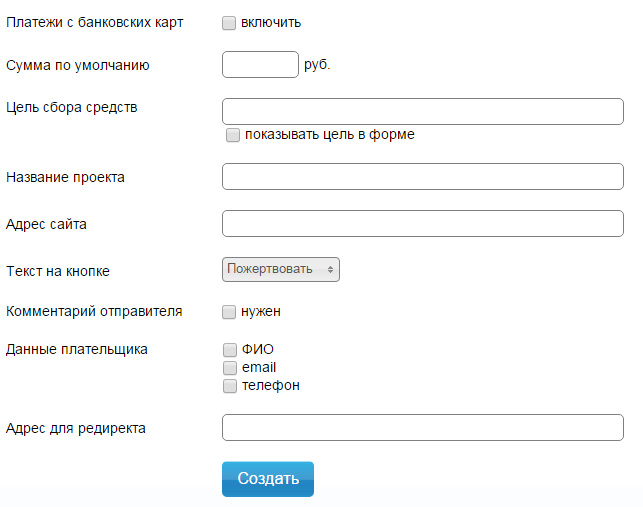Click the blue "Создать" button

268,479
